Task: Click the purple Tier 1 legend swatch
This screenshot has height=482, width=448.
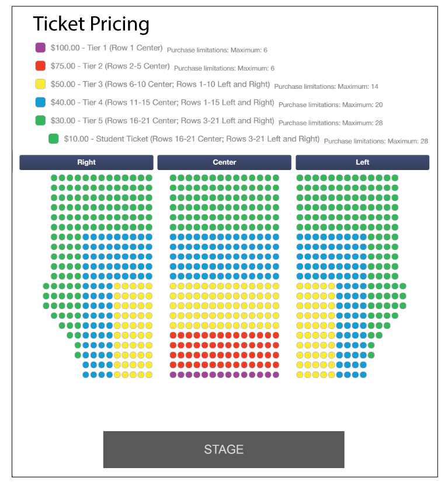Action: tap(40, 48)
